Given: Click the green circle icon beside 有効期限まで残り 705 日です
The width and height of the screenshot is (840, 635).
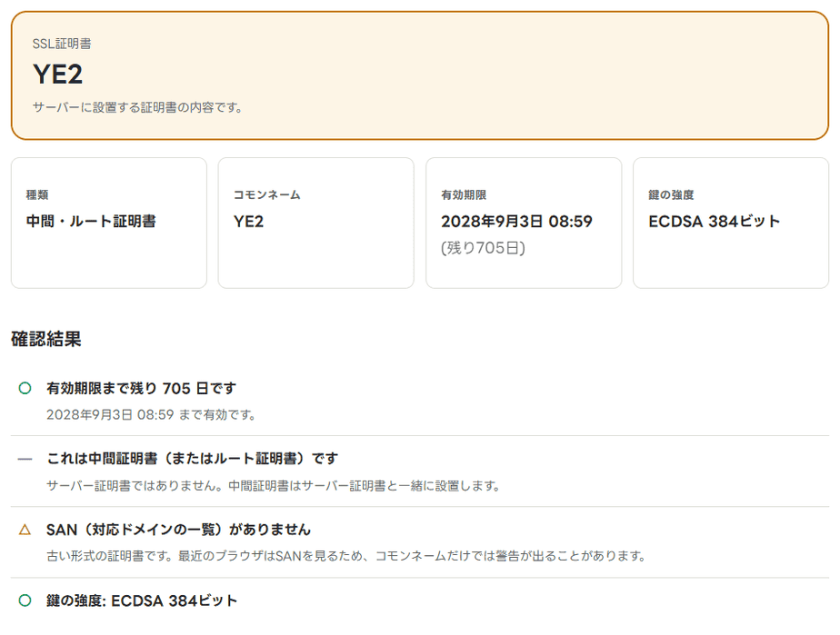Looking at the screenshot, I should click(x=25, y=388).
